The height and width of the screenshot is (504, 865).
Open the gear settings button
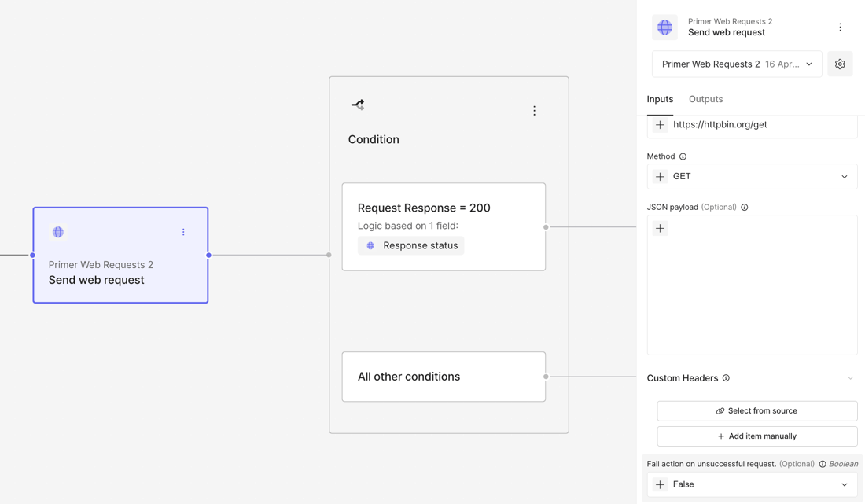(840, 64)
